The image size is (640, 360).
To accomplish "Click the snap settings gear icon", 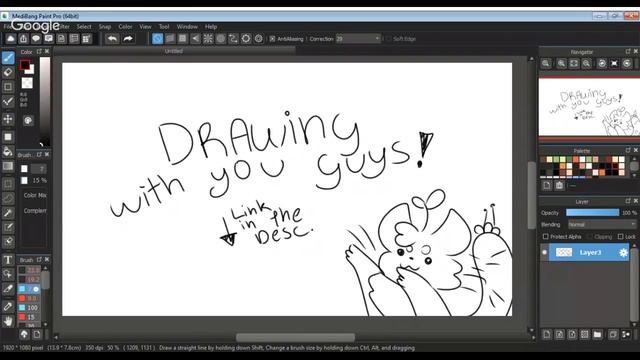I will point(259,39).
